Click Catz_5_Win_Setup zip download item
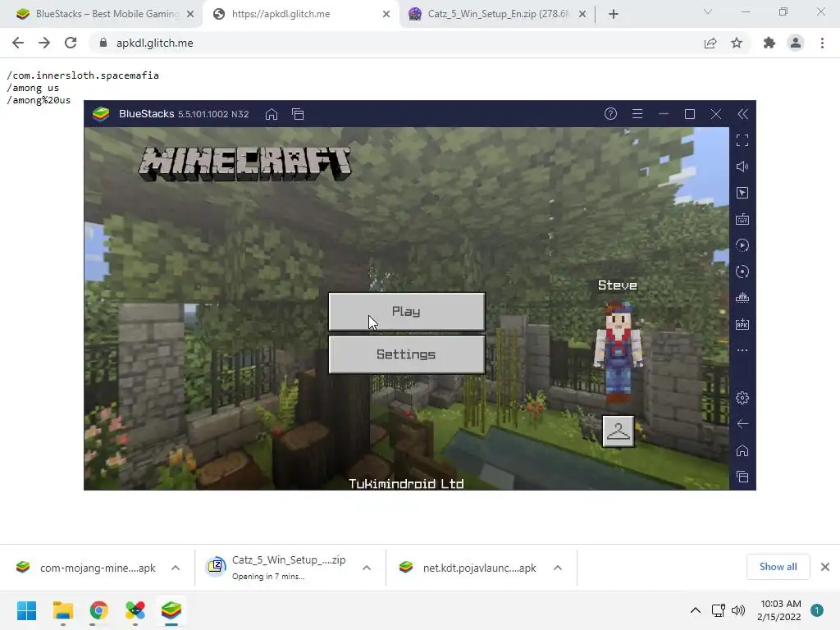 (276, 568)
